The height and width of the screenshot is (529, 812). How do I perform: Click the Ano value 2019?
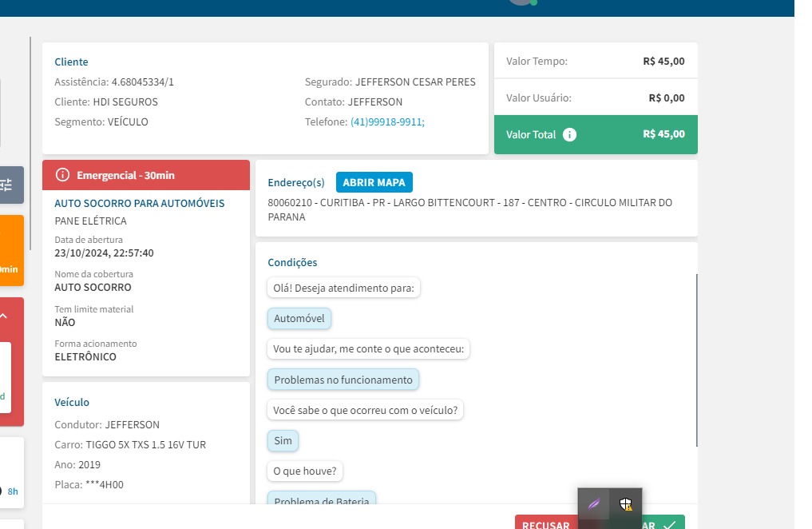click(x=89, y=465)
